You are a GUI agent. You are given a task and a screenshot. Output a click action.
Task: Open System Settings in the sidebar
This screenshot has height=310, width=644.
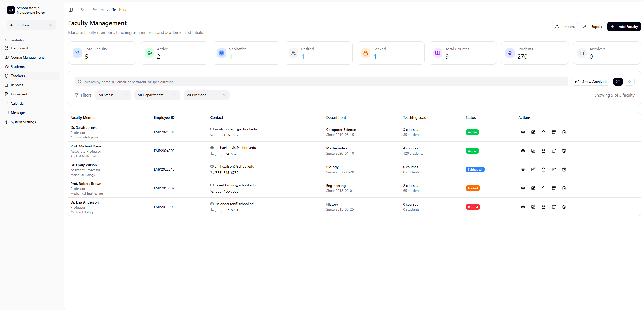point(23,122)
